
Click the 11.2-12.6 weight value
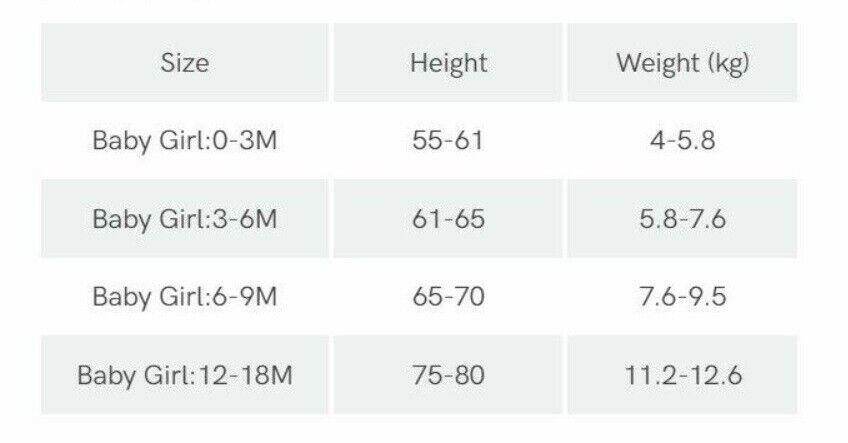682,376
